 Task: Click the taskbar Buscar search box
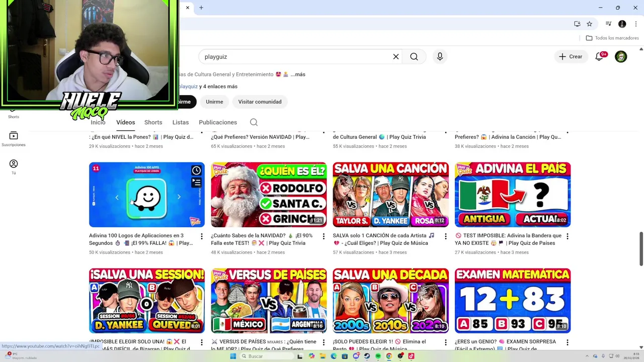(267, 356)
